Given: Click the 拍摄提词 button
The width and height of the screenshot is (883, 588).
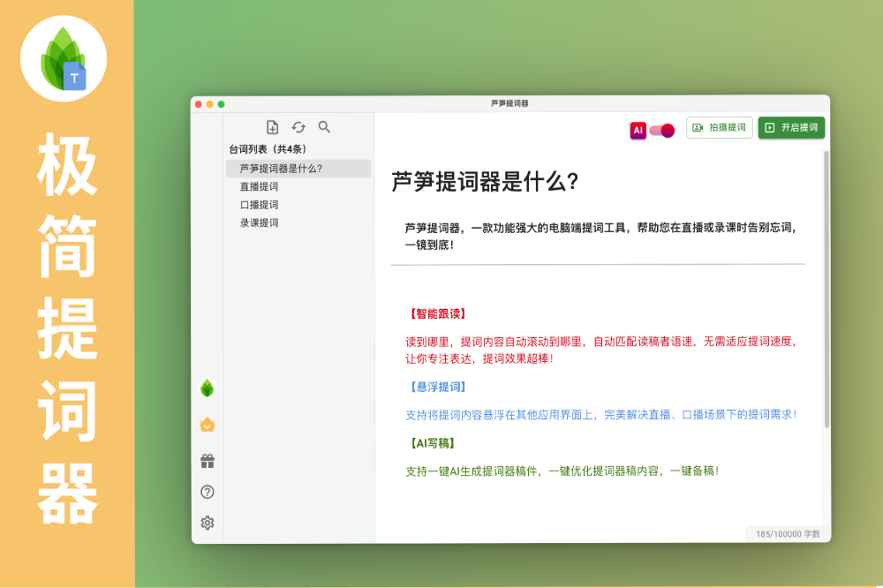Looking at the screenshot, I should (x=719, y=128).
